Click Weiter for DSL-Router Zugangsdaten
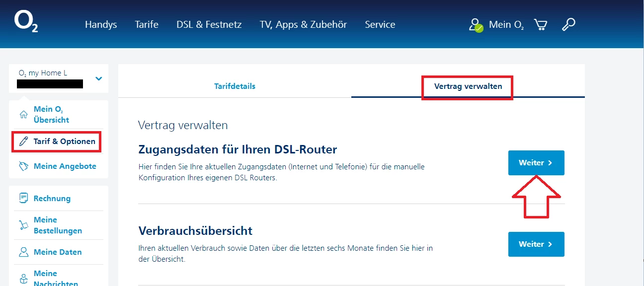The height and width of the screenshot is (286, 644). 536,163
